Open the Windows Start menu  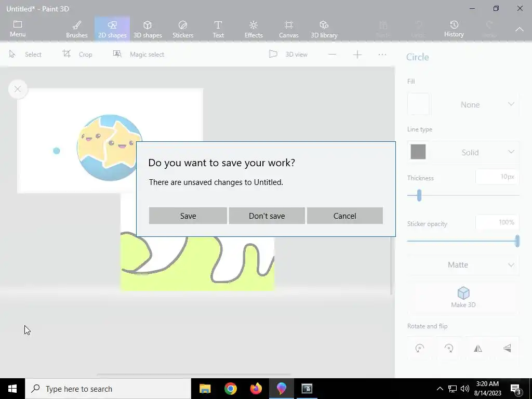point(12,389)
